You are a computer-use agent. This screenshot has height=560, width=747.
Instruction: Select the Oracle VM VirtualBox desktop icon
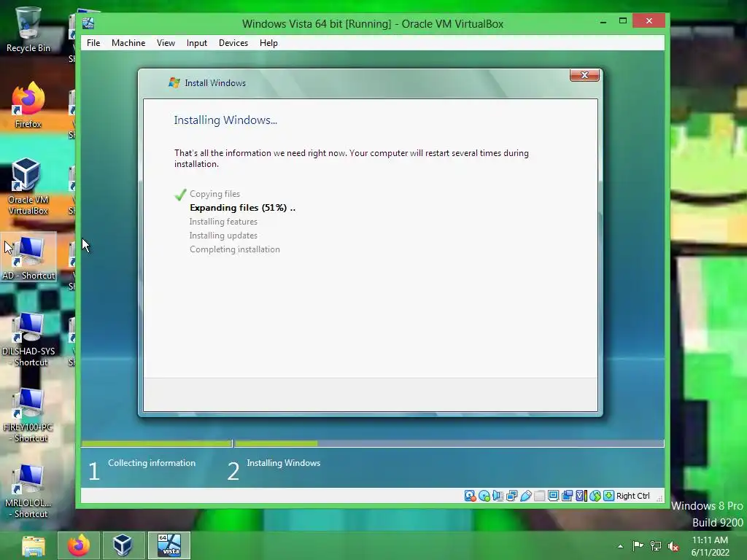click(x=28, y=187)
